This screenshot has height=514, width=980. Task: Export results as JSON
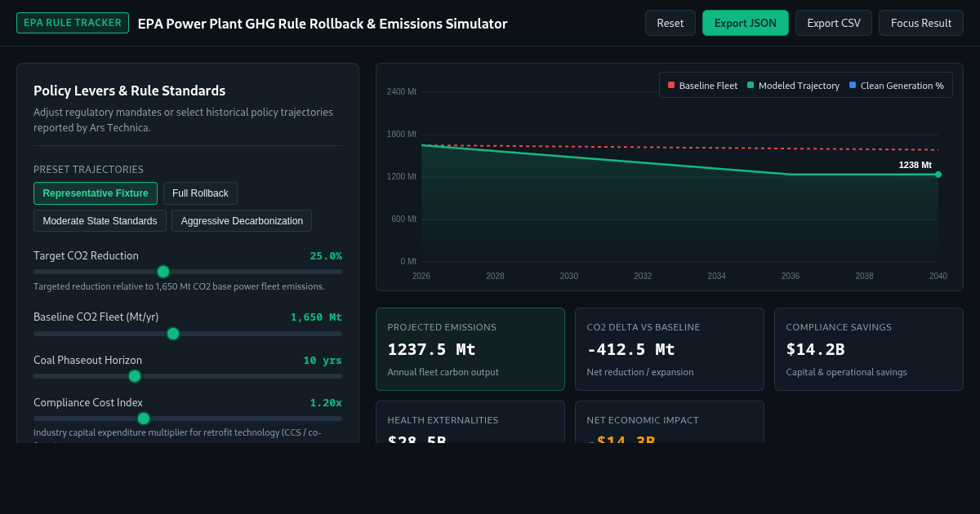tap(746, 23)
